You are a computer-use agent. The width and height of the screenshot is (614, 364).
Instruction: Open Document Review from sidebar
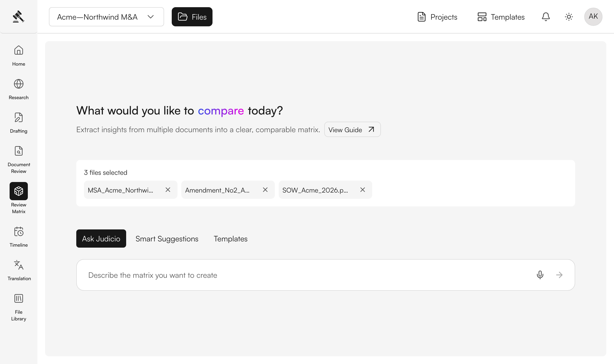[19, 159]
